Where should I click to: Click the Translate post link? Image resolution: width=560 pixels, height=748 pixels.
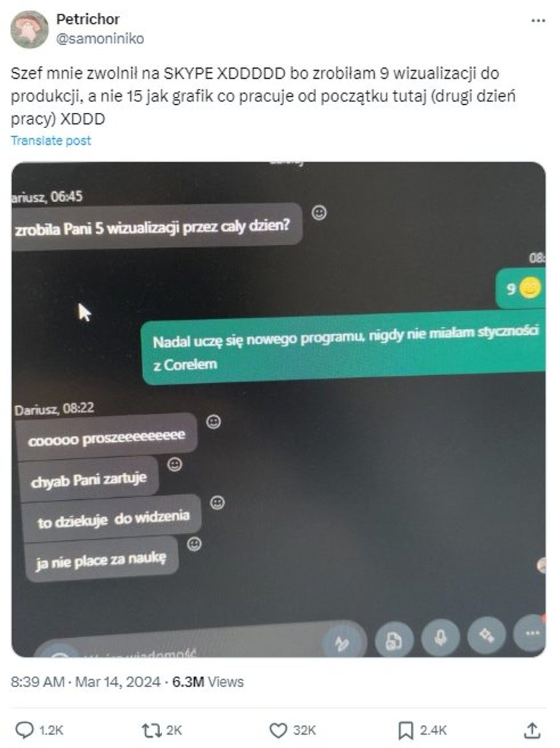[x=51, y=141]
